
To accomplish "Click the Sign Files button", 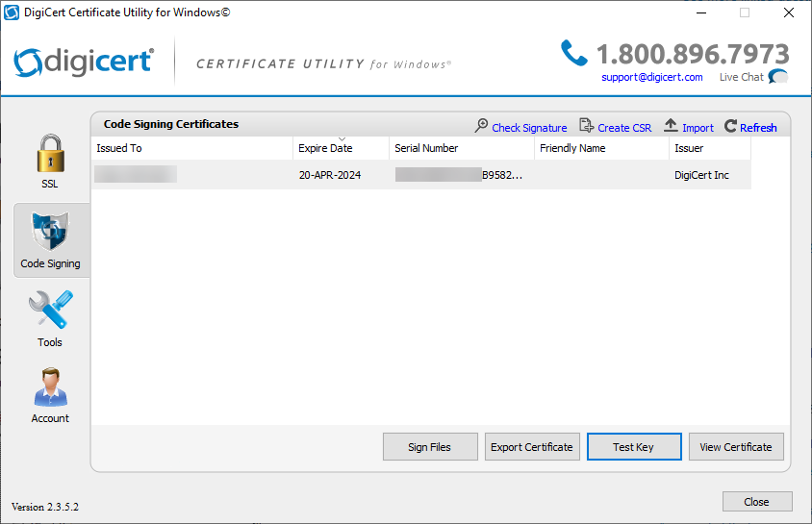I will pos(430,447).
